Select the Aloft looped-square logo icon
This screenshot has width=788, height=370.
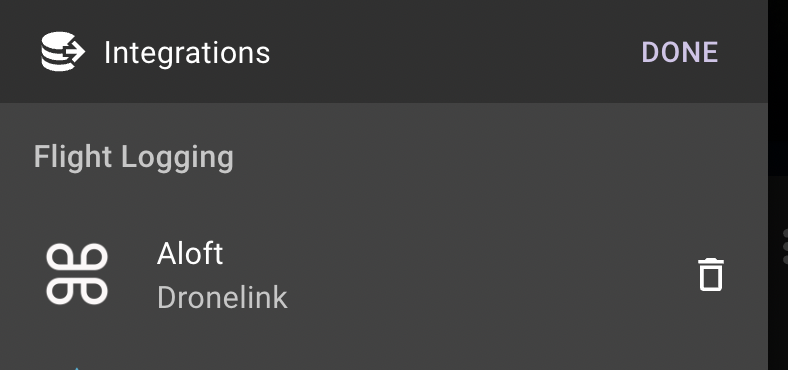pyautogui.click(x=77, y=274)
